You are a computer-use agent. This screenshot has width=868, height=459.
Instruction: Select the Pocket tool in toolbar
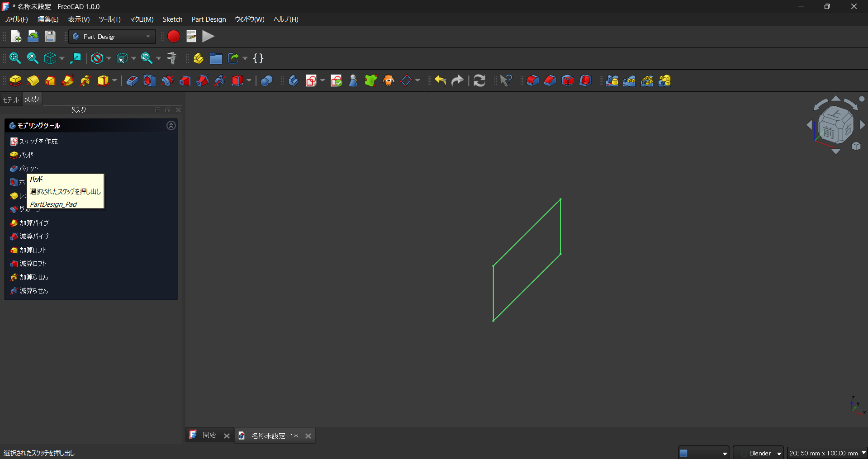coord(132,80)
